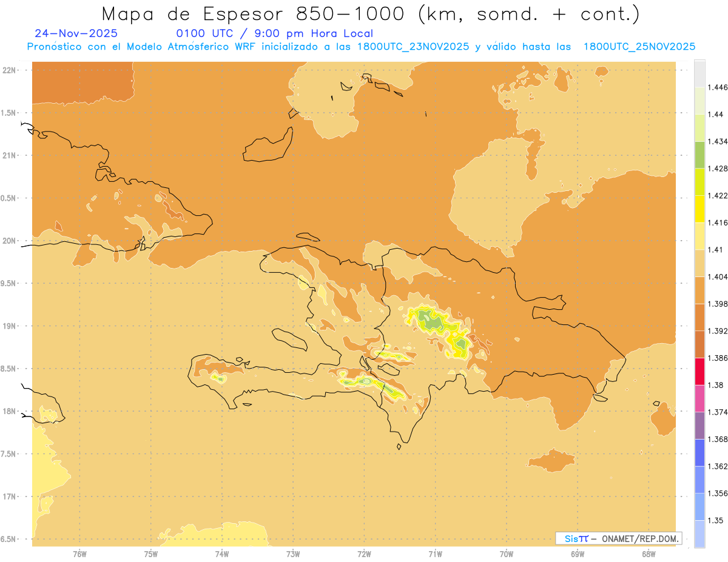The width and height of the screenshot is (728, 562).
Task: Click the longitude label '71W'
Action: click(435, 554)
